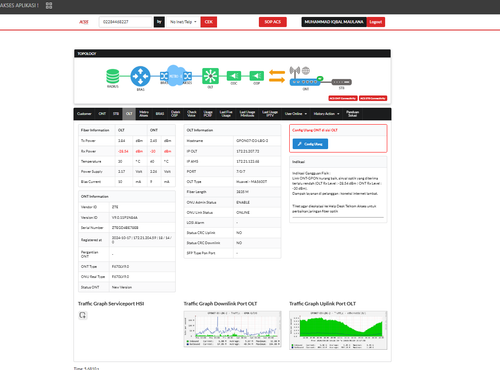The image size is (500, 370).
Task: Click the STB set-top box icon
Action: (x=342, y=82)
